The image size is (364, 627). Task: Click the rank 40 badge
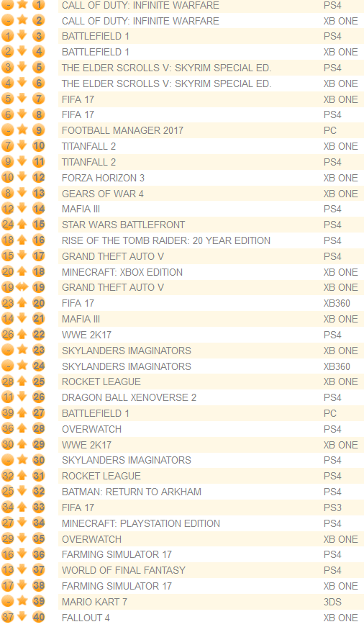39,617
